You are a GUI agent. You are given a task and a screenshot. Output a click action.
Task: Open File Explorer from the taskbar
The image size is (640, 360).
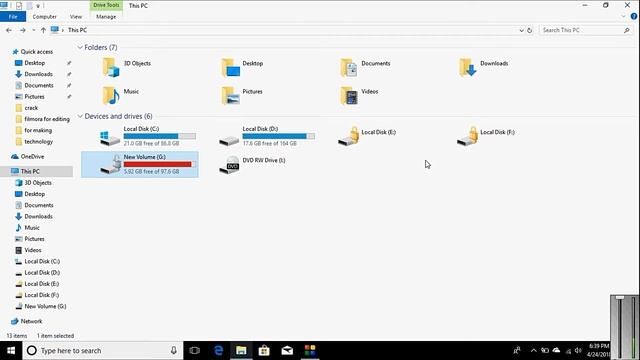(241, 351)
